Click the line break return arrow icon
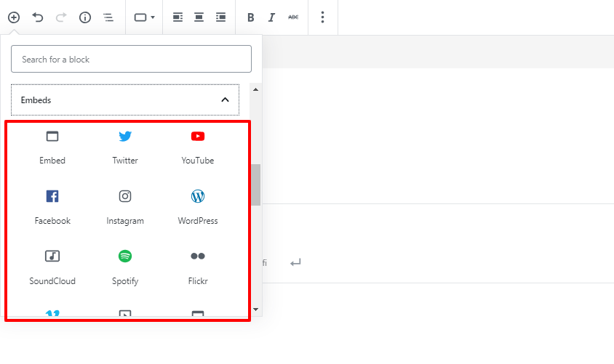The image size is (614, 364). 295,262
